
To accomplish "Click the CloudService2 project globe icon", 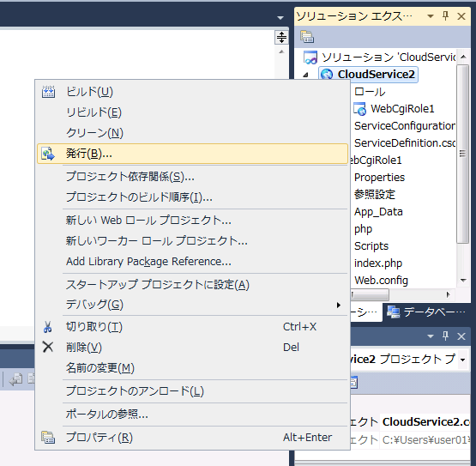I will click(x=327, y=75).
